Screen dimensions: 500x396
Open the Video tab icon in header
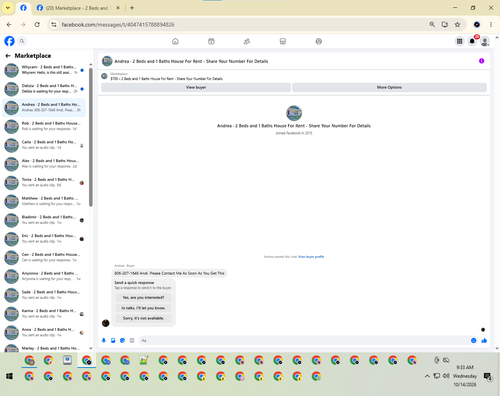[x=211, y=41]
